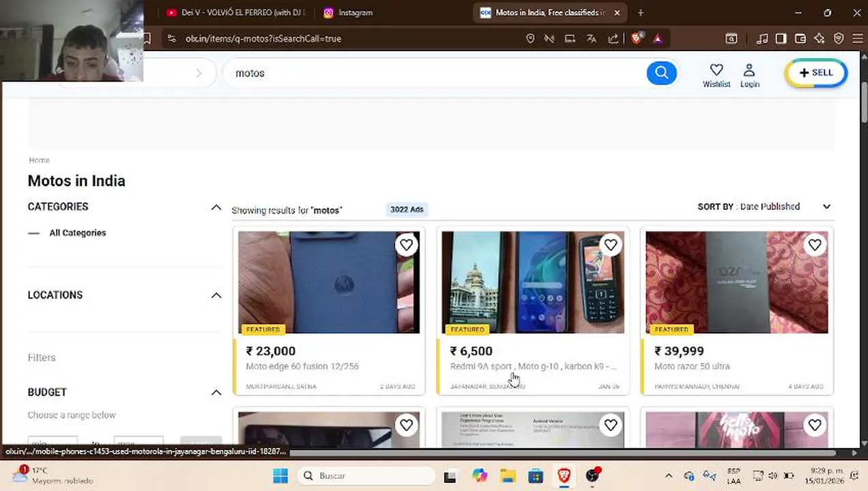Favorite the Redmi 9A sport listing
This screenshot has width=868, height=491.
point(610,245)
